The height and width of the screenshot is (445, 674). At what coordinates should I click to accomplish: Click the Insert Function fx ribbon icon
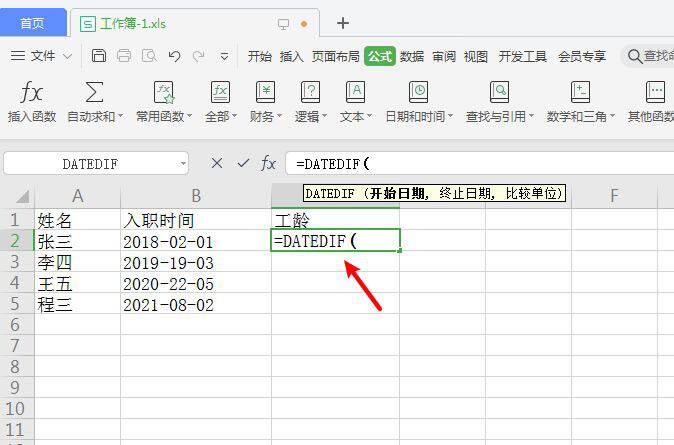[31, 92]
